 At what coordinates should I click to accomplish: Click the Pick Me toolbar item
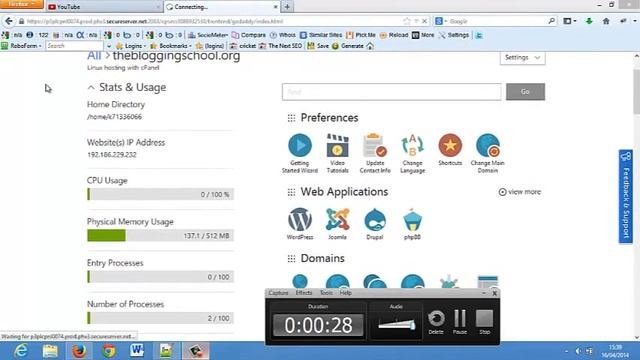[361, 35]
